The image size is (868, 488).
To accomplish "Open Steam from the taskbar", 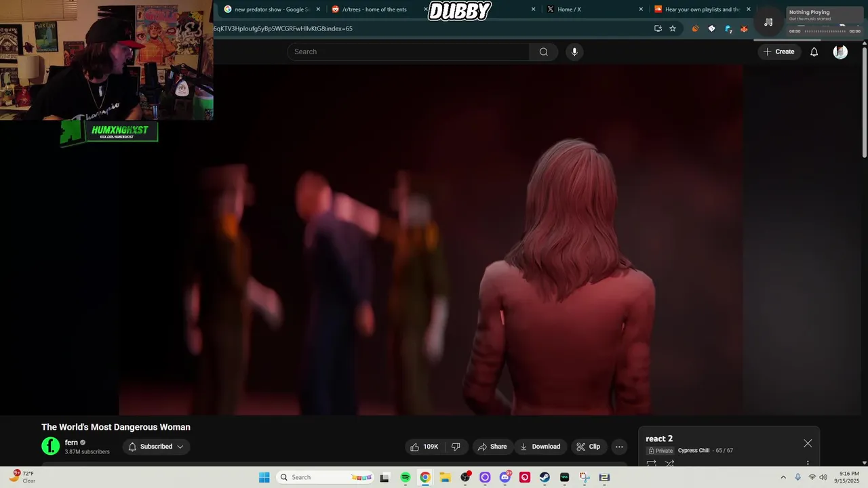I will tap(545, 477).
